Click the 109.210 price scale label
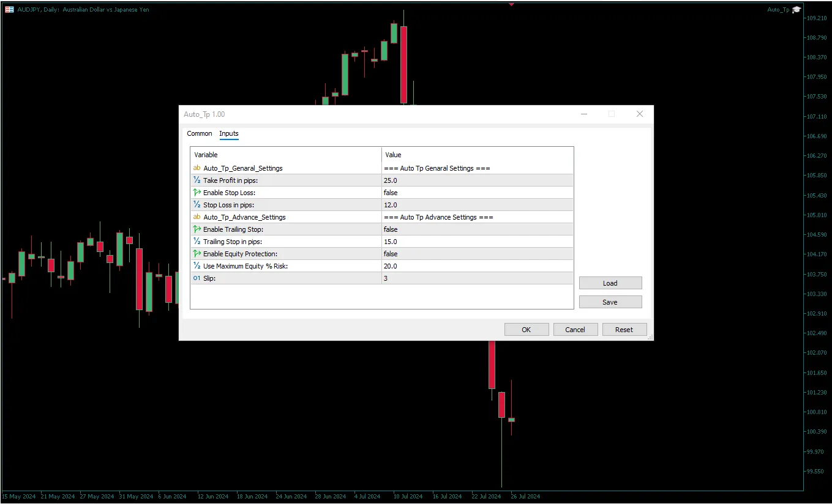832x504 pixels. (x=817, y=18)
